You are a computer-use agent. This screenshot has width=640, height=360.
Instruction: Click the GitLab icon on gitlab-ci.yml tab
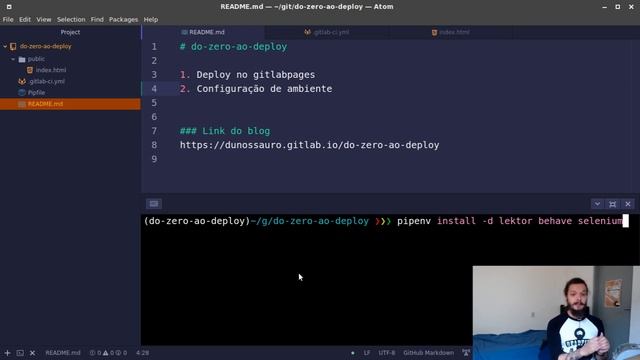[307, 32]
